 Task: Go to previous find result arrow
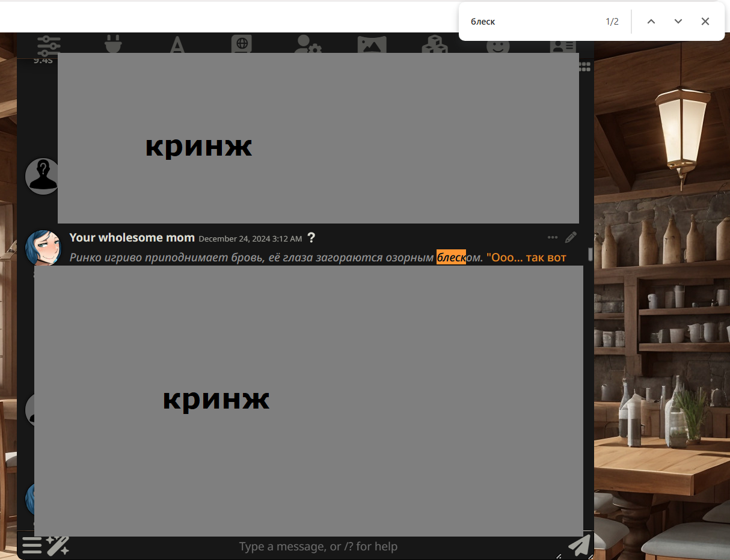[651, 21]
